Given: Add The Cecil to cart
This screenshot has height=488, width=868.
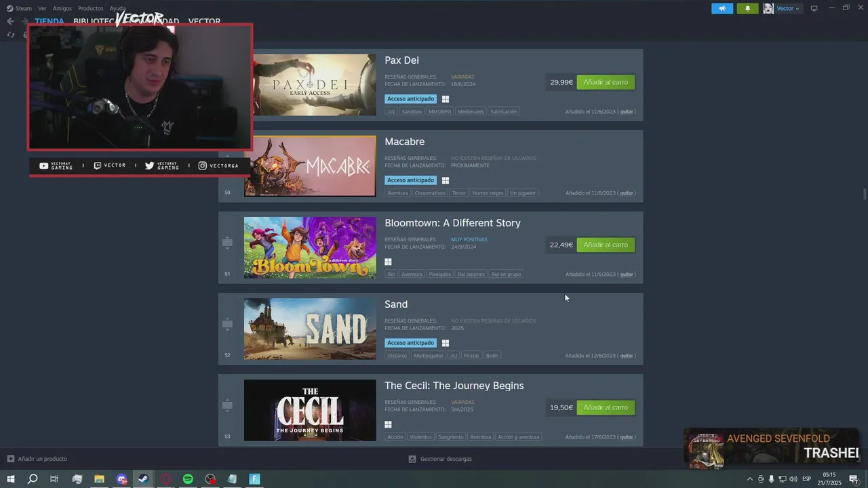Looking at the screenshot, I should coord(606,407).
